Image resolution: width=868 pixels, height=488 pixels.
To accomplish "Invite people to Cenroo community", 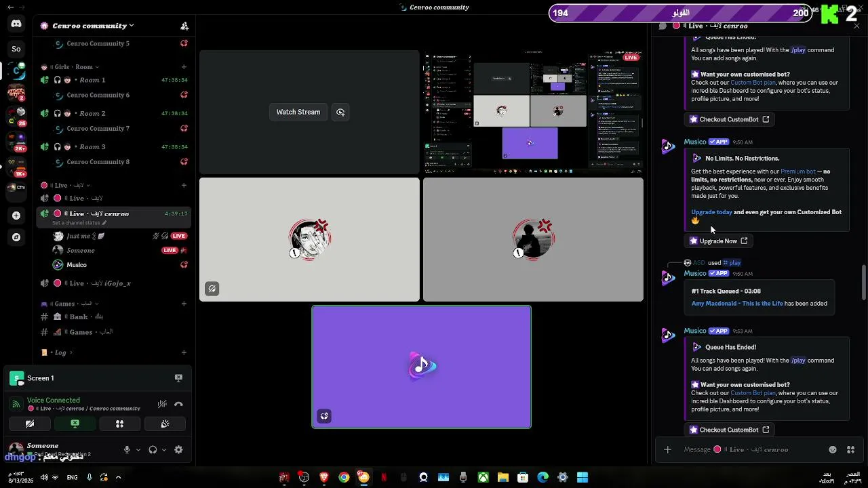I will point(184,26).
